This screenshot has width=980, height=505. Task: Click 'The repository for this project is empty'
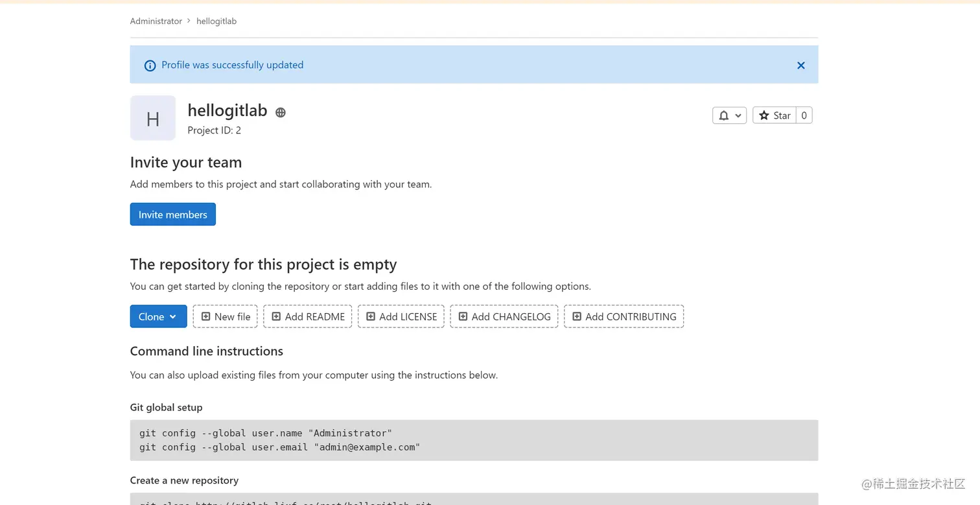[264, 264]
